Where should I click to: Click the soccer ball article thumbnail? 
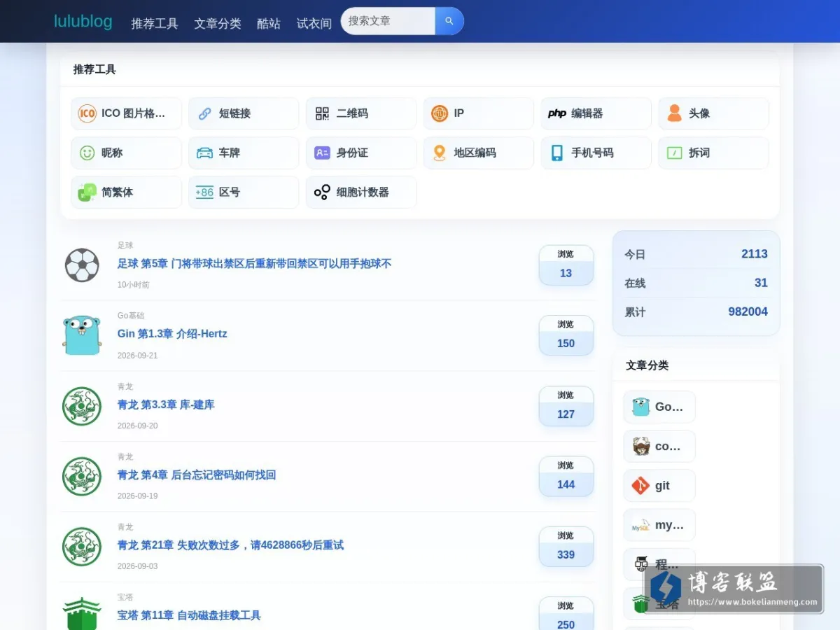[82, 265]
